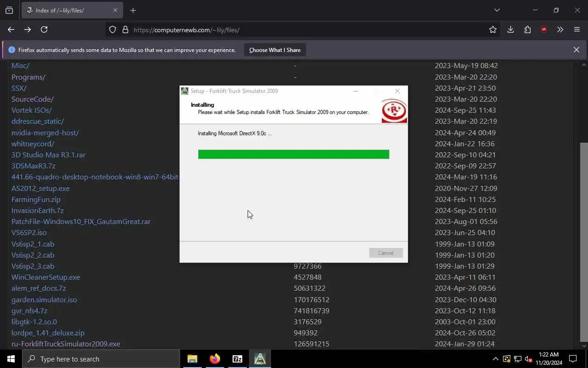
Task: Download PatchFile-Windows10_FIX_GautamGreat.rar
Action: tap(81, 221)
